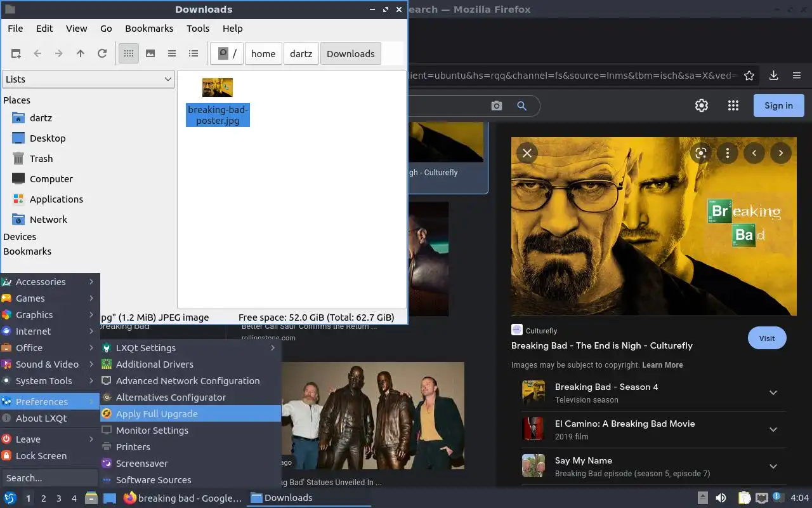This screenshot has width=812, height=508.
Task: Switch to detailed list view mode
Action: (193, 54)
